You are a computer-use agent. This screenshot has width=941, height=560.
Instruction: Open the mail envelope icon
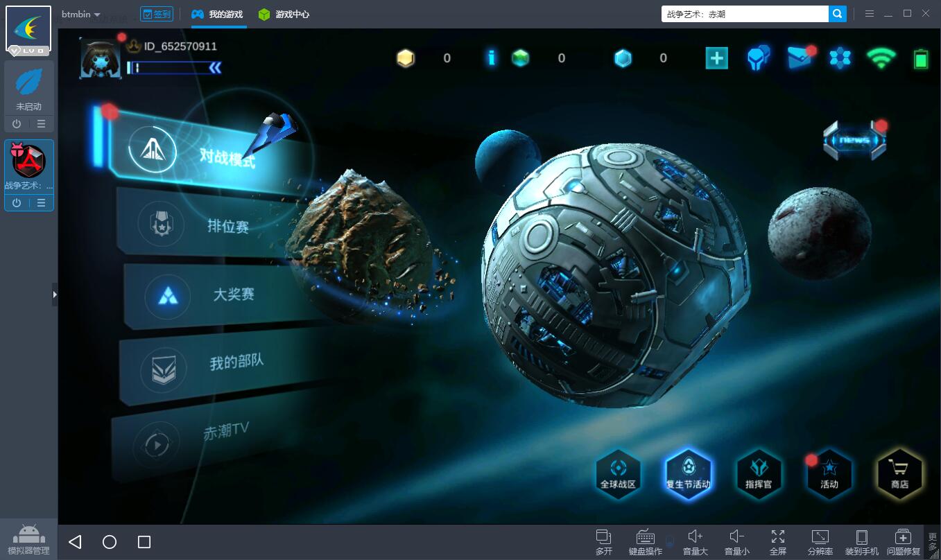click(800, 58)
